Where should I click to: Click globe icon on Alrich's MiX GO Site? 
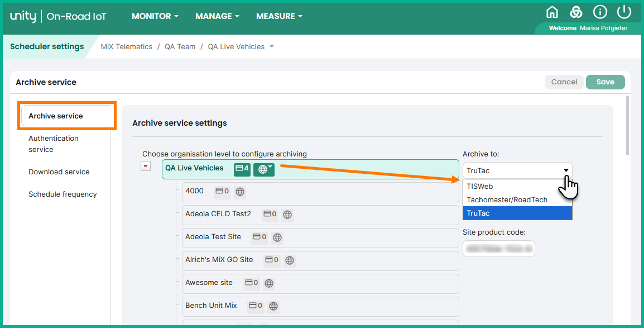290,261
